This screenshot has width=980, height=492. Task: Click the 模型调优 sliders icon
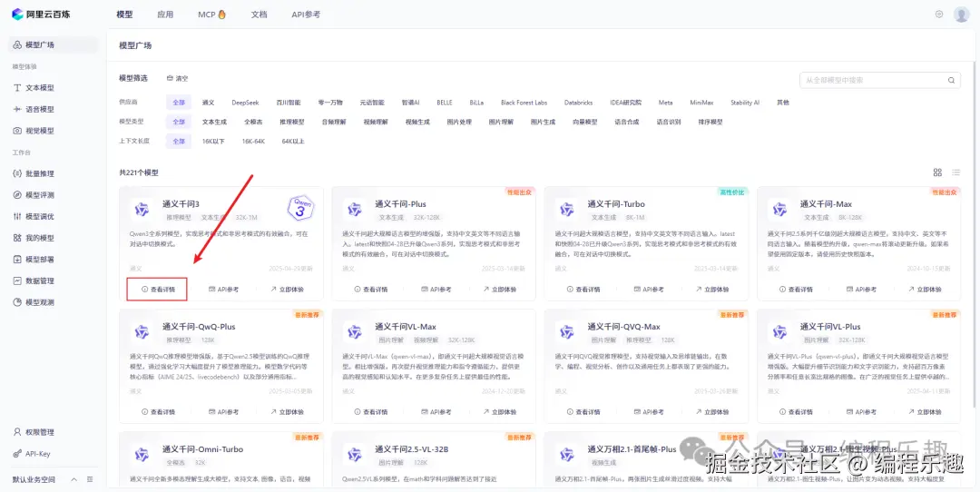17,216
